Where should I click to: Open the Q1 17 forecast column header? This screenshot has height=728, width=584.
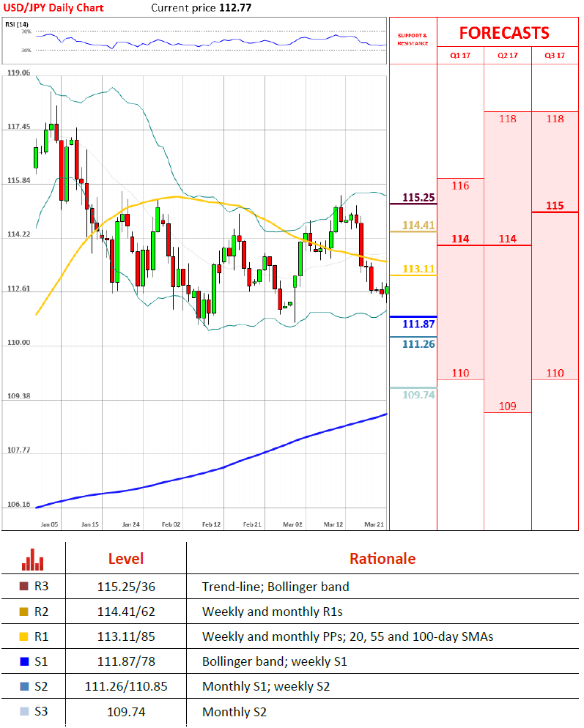[x=460, y=56]
